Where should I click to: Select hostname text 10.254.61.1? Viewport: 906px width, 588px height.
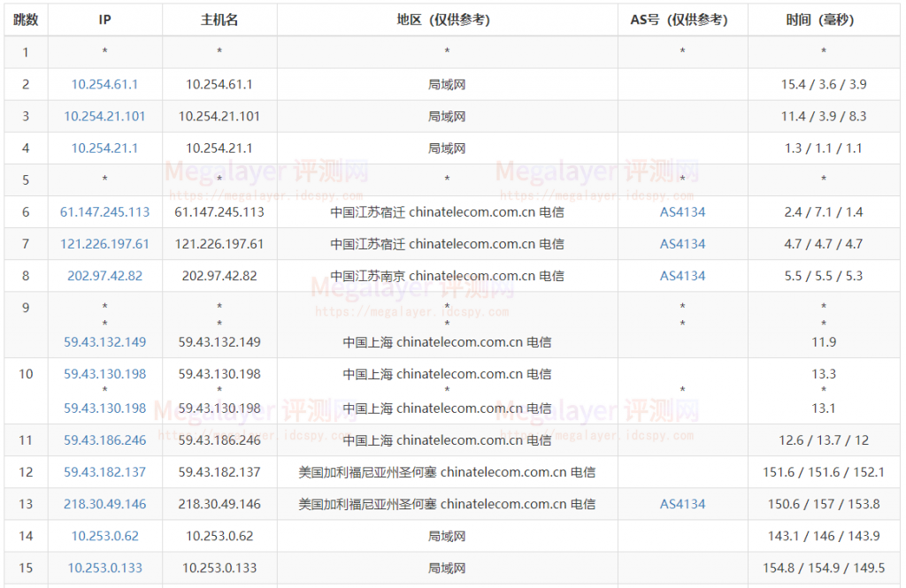(x=219, y=84)
